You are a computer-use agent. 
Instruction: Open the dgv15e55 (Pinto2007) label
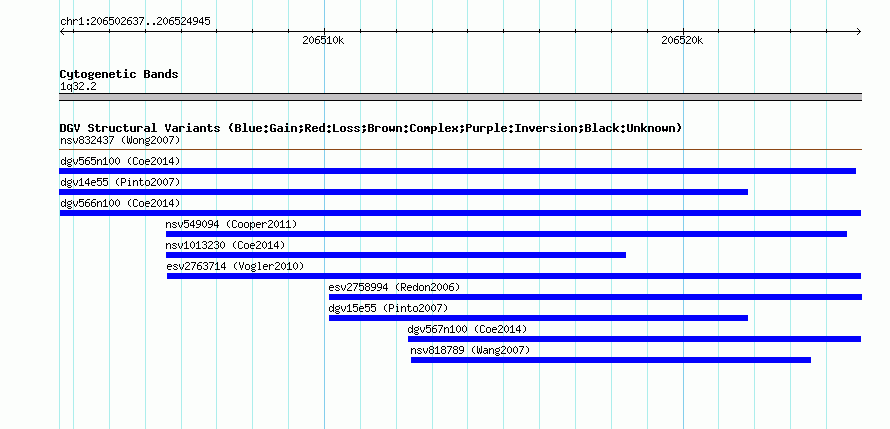tap(388, 308)
